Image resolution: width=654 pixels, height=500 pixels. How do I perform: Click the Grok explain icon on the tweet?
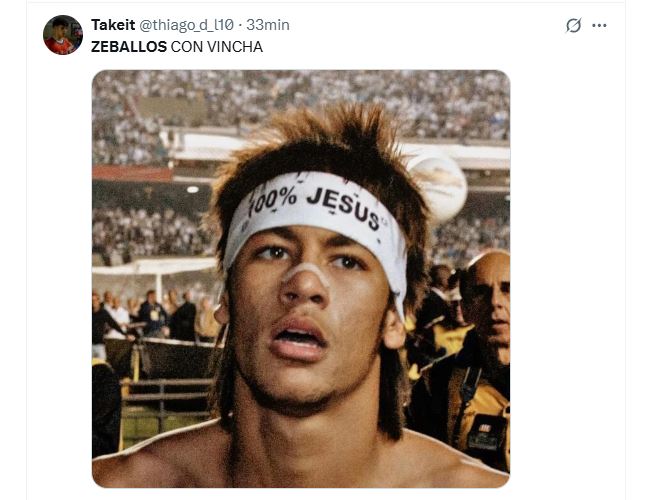click(573, 25)
